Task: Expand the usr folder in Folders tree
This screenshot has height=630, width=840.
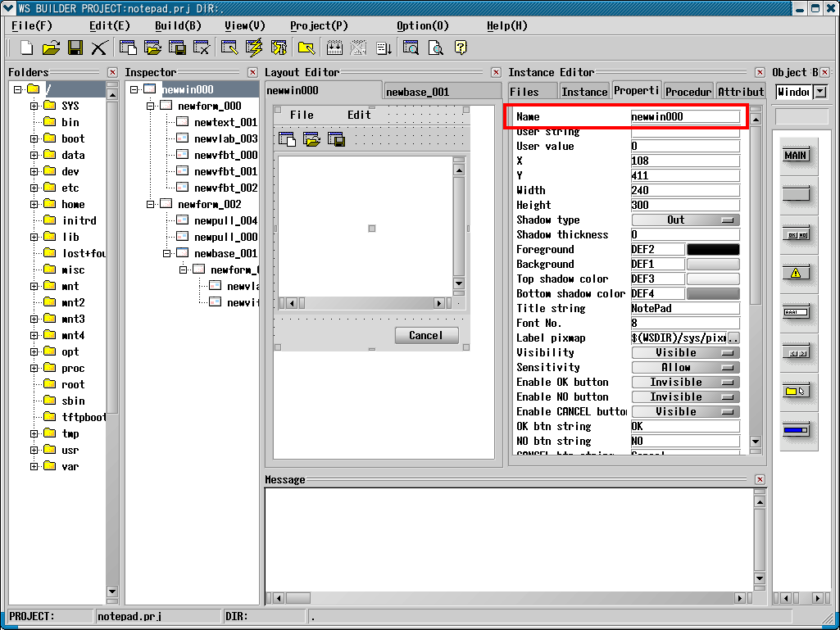Action: click(x=34, y=451)
